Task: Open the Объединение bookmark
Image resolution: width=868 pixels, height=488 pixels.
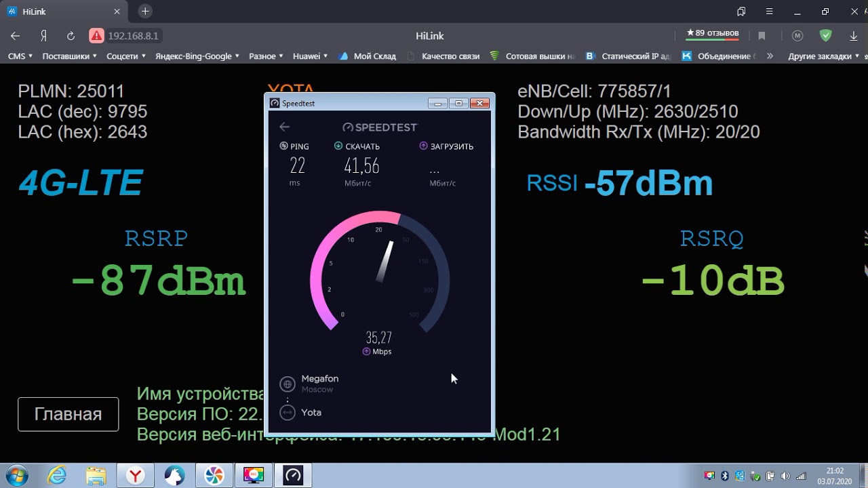Action: 719,56
